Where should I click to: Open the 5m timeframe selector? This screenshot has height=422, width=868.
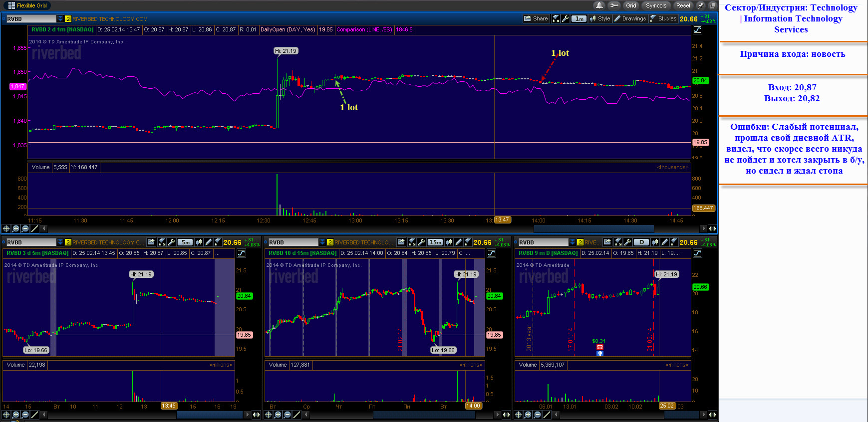point(185,242)
